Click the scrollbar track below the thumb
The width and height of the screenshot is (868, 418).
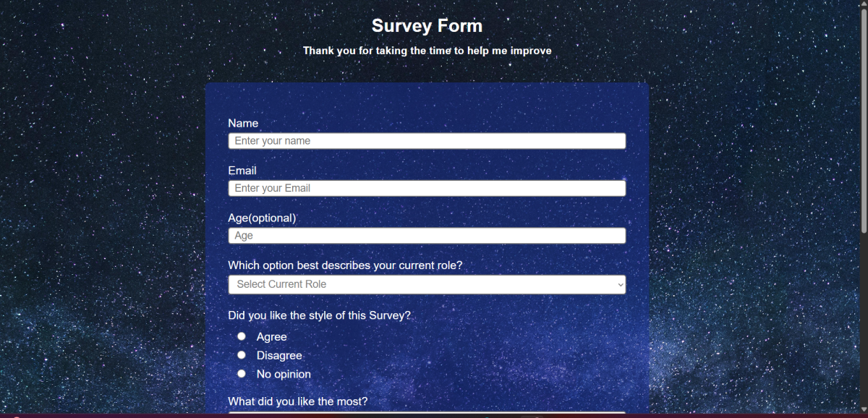pos(863,325)
